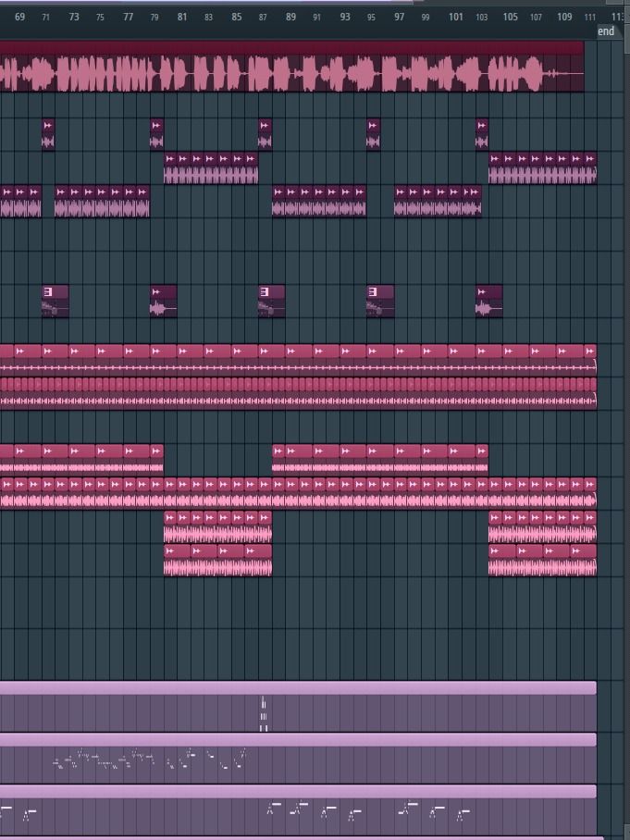Select the pink clip starting at bar 88 below the dense row
Screen dimensions: 630x840
278,458
